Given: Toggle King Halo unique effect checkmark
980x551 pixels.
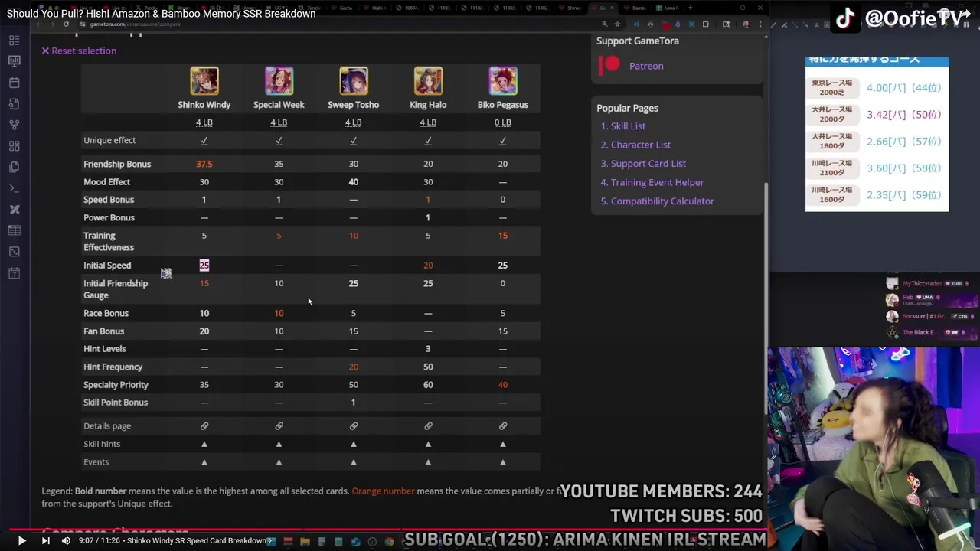Looking at the screenshot, I should [428, 140].
